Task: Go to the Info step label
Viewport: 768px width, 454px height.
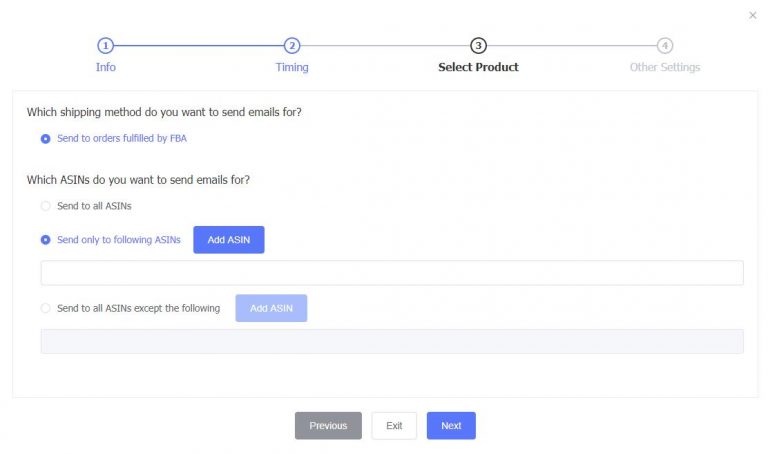Action: pyautogui.click(x=106, y=67)
